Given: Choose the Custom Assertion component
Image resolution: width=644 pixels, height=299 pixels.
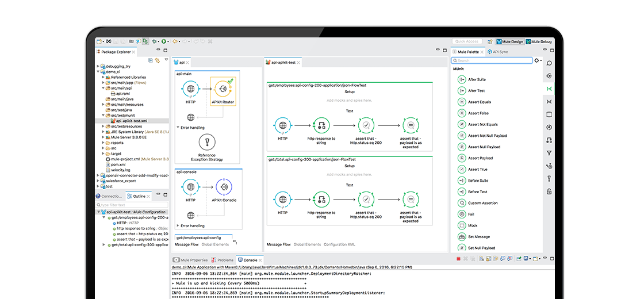Looking at the screenshot, I should [x=462, y=203].
